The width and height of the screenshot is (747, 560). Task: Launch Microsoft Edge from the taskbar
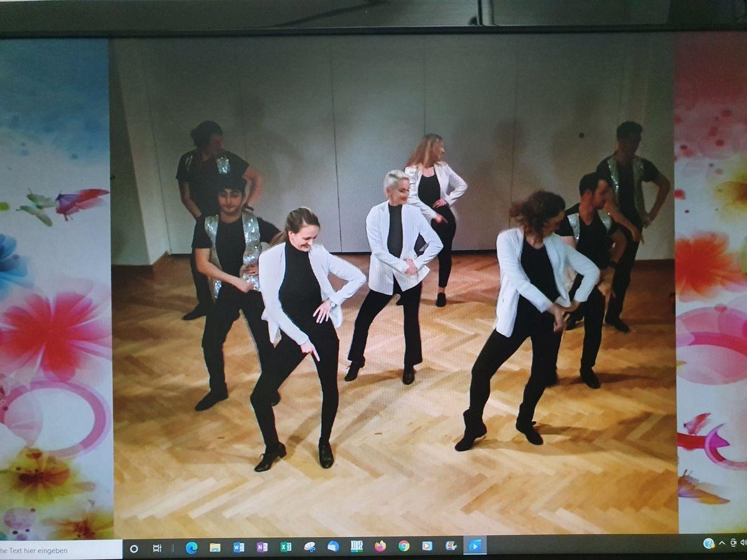[191, 548]
